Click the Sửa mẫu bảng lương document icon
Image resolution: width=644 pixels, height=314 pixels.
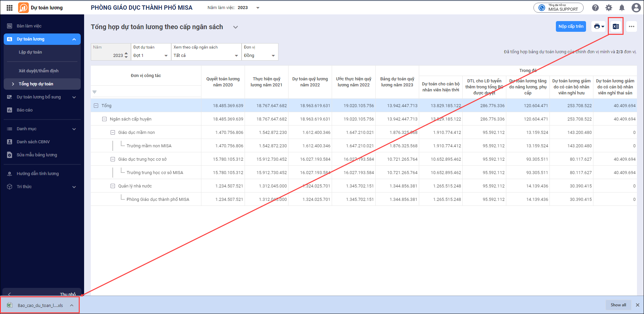pos(10,155)
